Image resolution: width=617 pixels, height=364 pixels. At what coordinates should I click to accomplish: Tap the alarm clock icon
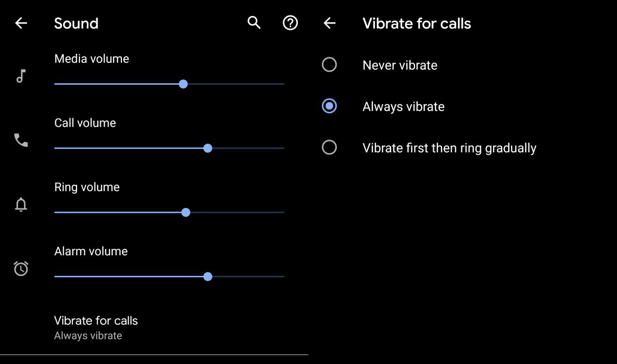[21, 269]
